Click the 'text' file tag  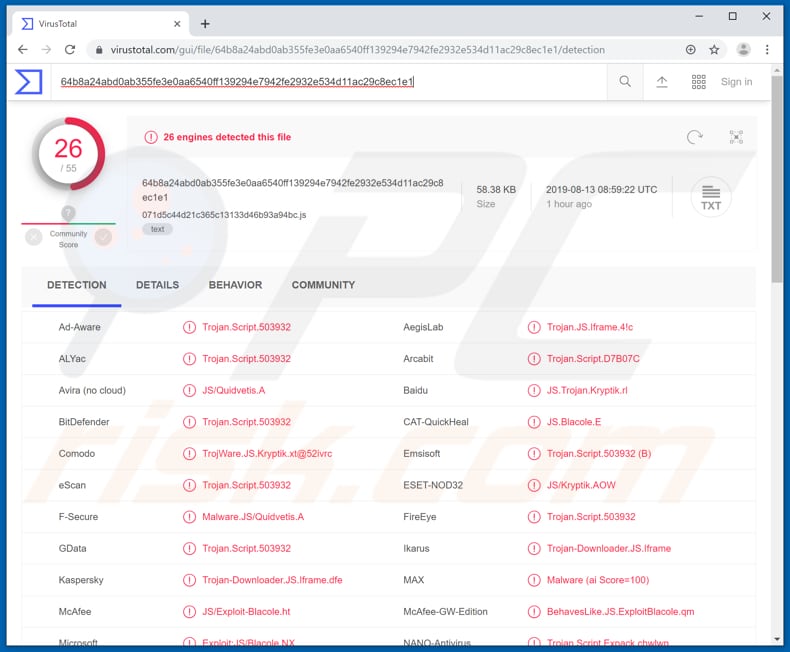[x=157, y=229]
